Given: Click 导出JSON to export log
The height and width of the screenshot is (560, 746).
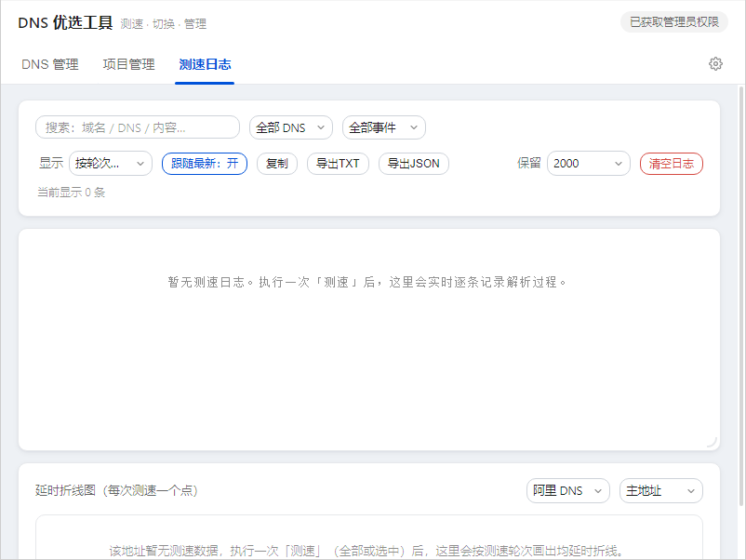Looking at the screenshot, I should 413,164.
